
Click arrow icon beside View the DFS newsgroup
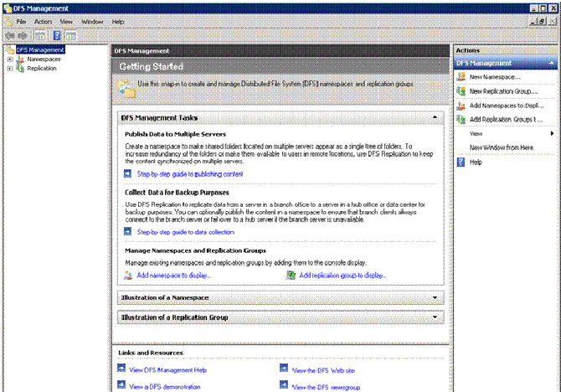click(284, 384)
